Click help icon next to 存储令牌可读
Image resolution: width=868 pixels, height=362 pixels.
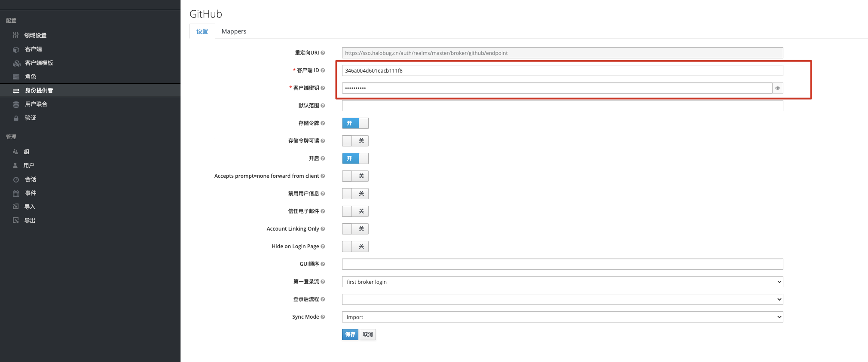click(x=323, y=141)
